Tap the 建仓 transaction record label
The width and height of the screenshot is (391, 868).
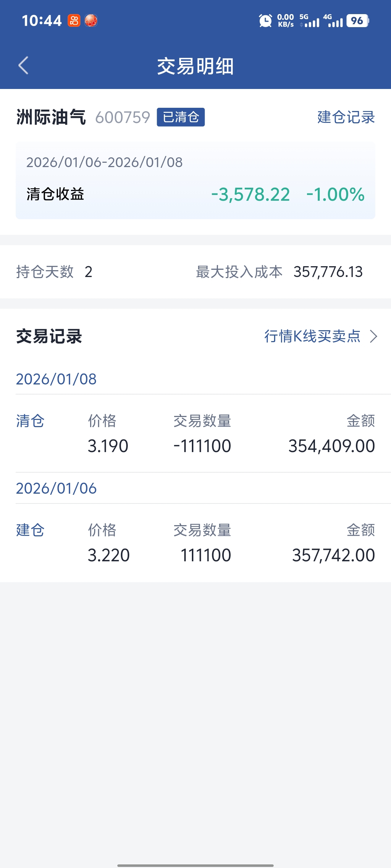[30, 531]
